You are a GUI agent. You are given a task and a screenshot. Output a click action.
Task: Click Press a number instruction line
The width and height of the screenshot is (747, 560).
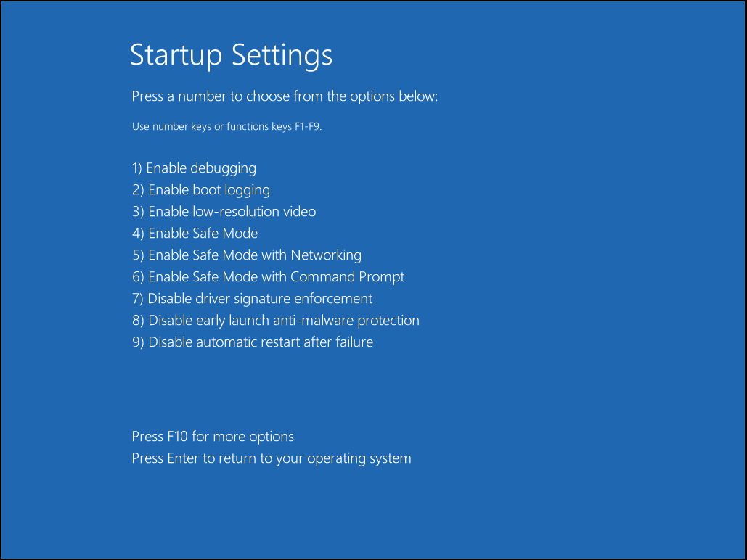pyautogui.click(x=285, y=96)
